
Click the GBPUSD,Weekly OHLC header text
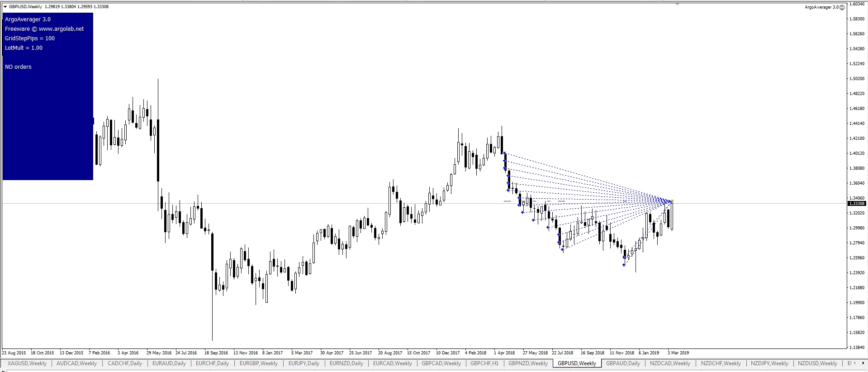pos(59,7)
